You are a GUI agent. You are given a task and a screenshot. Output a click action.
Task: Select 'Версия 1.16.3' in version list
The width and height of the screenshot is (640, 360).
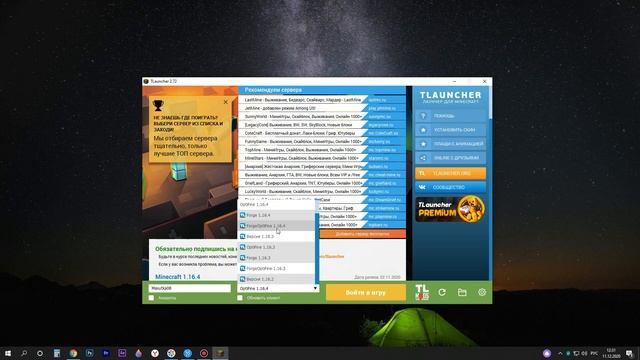[x=276, y=236]
